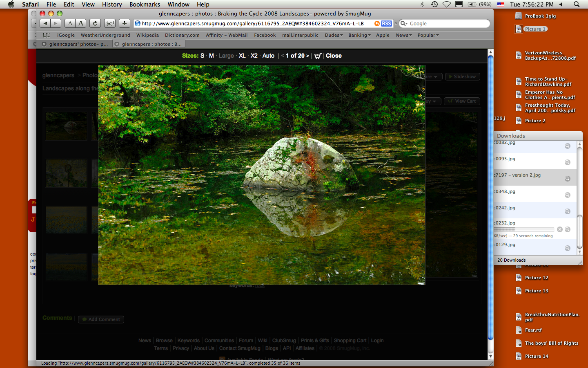Increase text size with large A button

(x=81, y=24)
